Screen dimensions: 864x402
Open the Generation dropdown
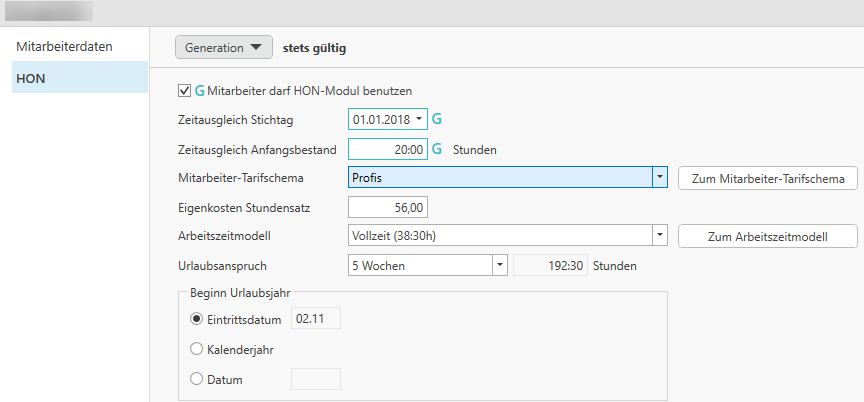pyautogui.click(x=223, y=47)
